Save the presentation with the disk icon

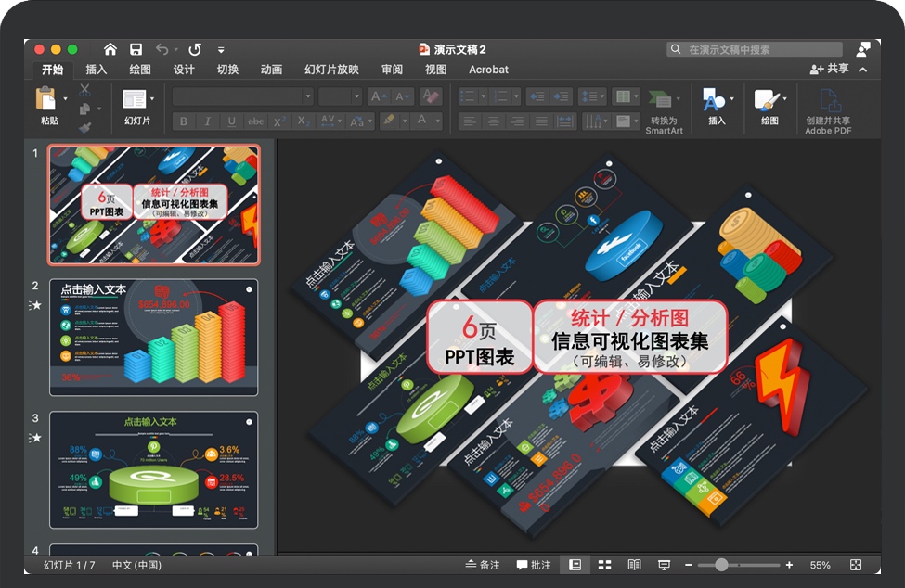(x=136, y=49)
